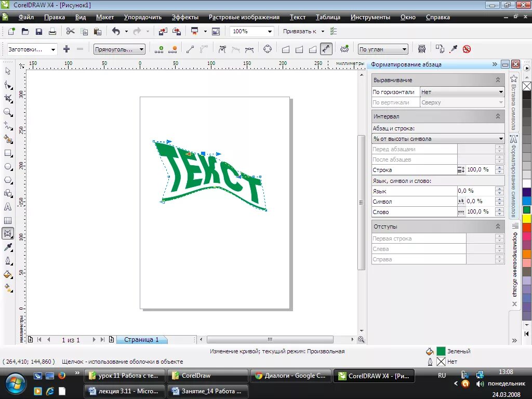Toggle envelope unconstrained mode button
The image size is (532, 399).
coord(326,49)
